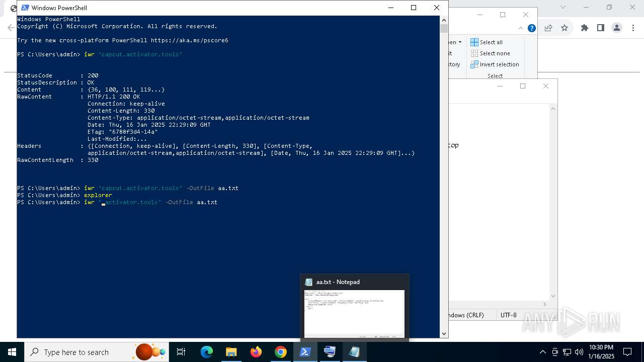Click the UTF-8 status in Notepad

coord(508,315)
